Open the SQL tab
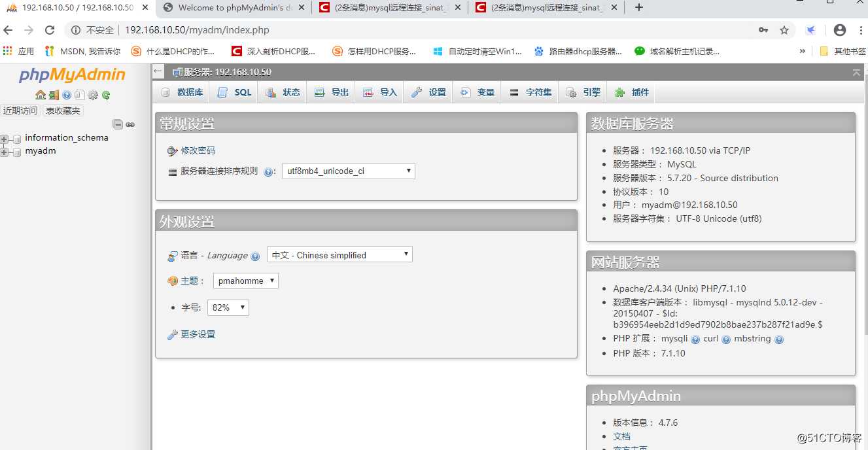868x450 pixels. tap(234, 92)
